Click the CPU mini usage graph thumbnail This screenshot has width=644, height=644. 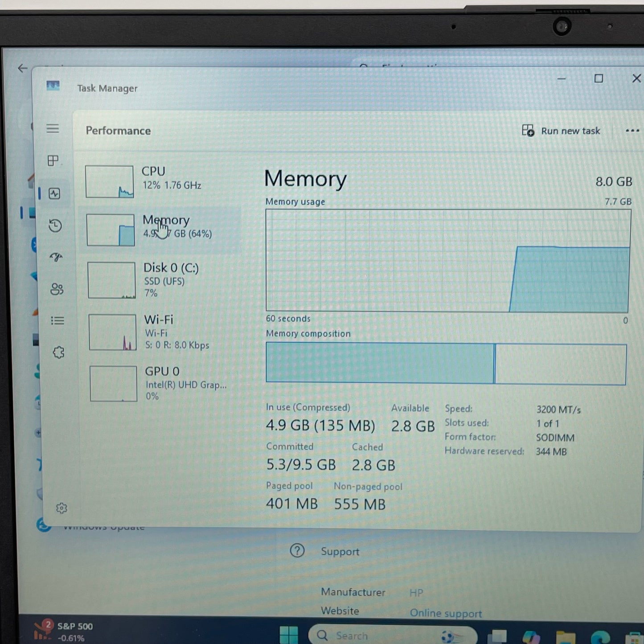(x=110, y=182)
